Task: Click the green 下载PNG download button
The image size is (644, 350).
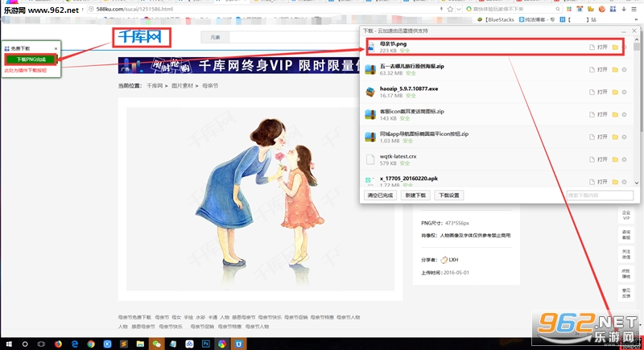Action: coord(31,60)
